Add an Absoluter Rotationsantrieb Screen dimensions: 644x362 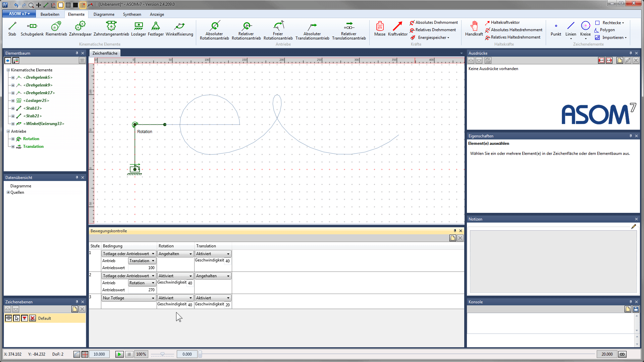coord(214,31)
